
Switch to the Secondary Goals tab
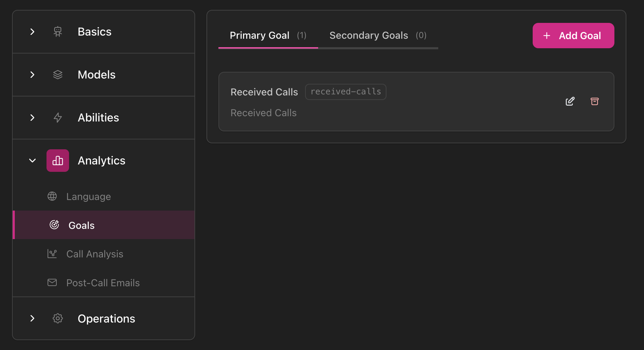coord(369,35)
